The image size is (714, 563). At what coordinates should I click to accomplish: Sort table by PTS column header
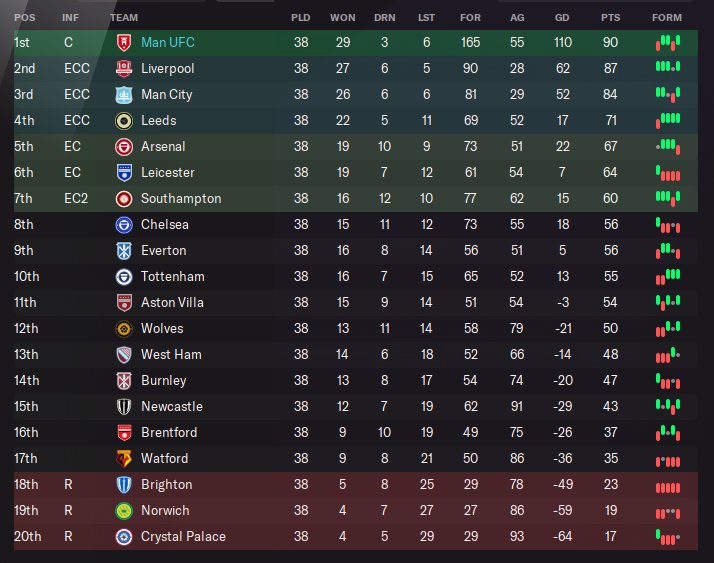point(610,17)
